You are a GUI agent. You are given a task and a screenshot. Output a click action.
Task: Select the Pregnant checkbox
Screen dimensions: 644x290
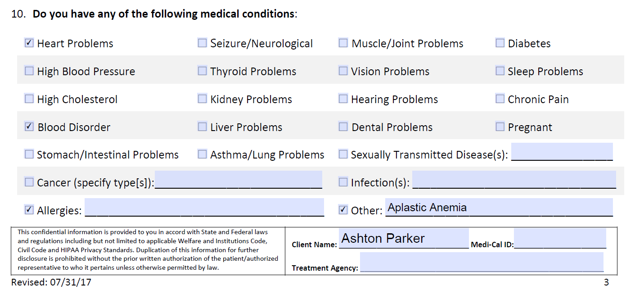coord(500,127)
